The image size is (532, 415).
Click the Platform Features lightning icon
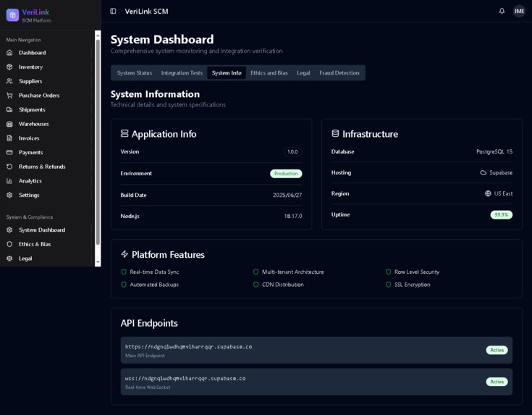124,254
